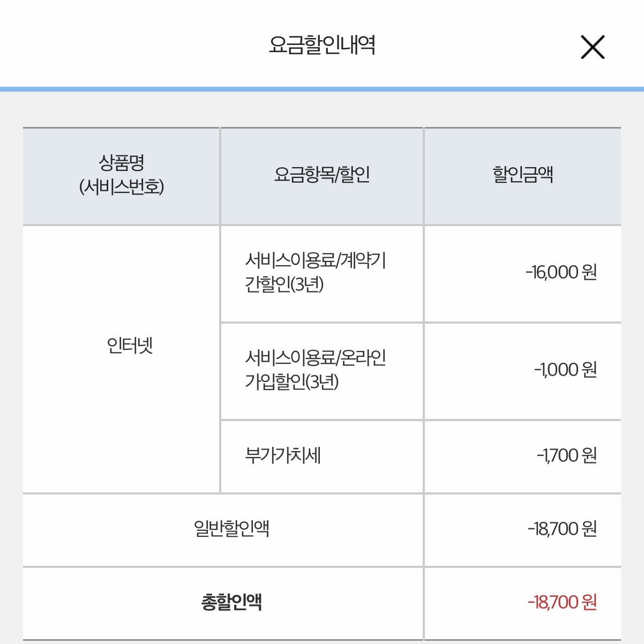Click the blue divider bar under the title
Viewport: 644px width, 644px height.
click(321, 89)
